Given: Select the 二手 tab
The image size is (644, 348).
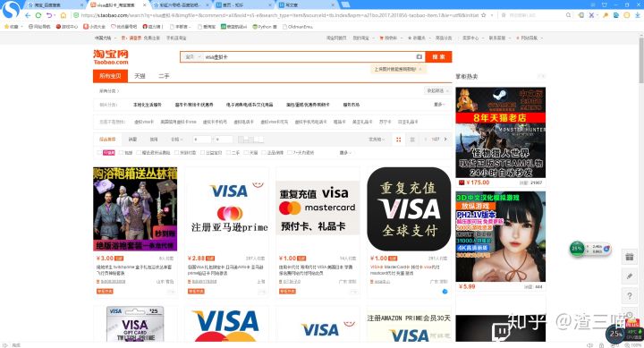Looking at the screenshot, I should click(164, 76).
